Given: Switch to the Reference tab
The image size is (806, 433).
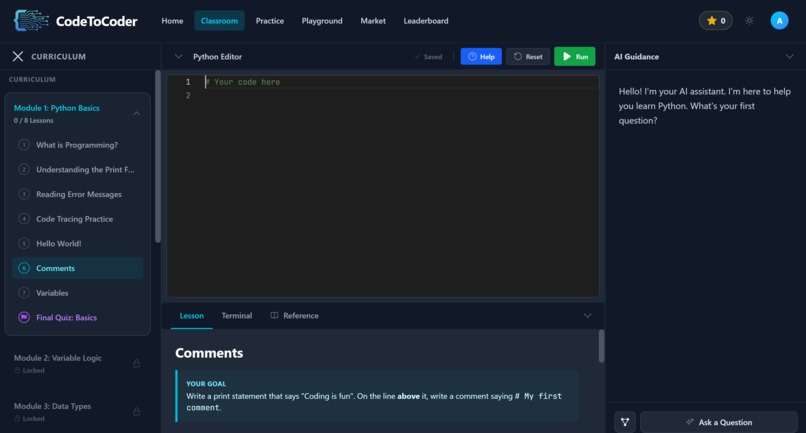Looking at the screenshot, I should (x=295, y=316).
